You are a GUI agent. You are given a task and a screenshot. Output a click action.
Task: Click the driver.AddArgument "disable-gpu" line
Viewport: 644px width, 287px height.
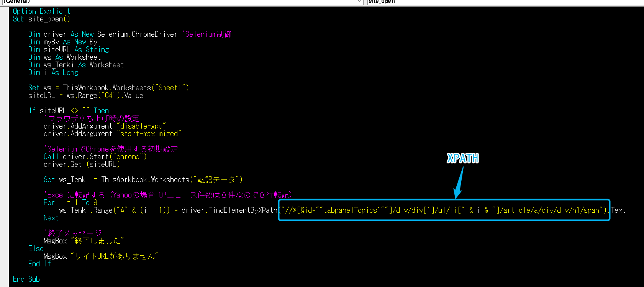[x=105, y=126]
